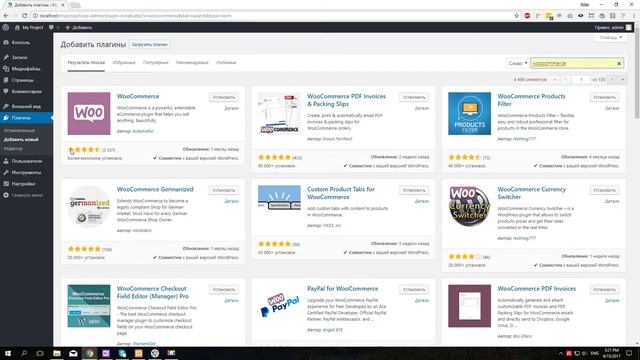Click the eye extension icon in browser toolbar
Viewport: 640px width, 360px height.
click(x=580, y=16)
